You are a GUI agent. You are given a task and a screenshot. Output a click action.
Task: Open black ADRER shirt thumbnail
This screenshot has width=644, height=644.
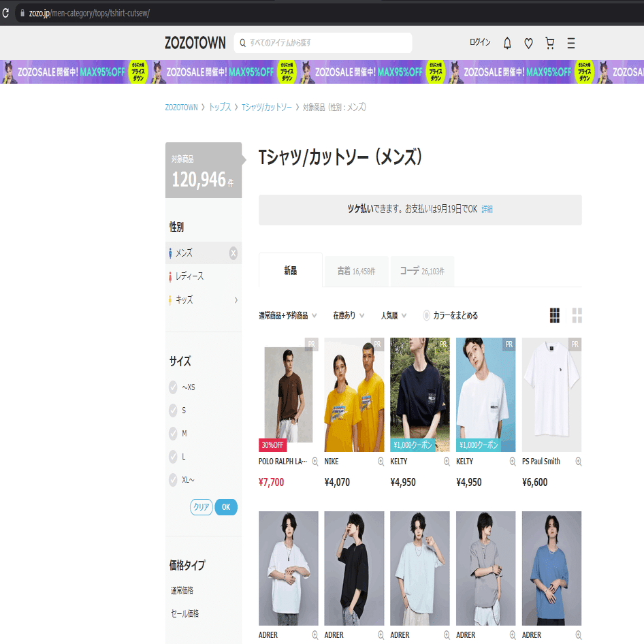(354, 568)
